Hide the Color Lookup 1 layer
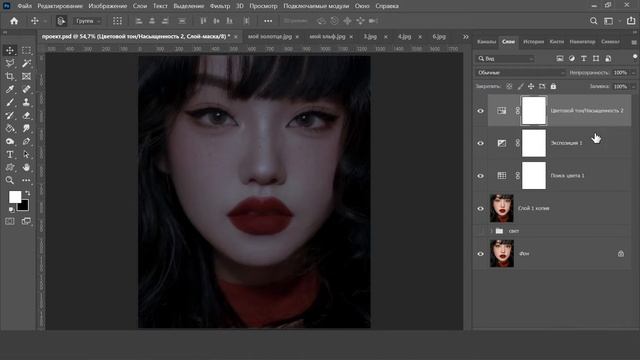This screenshot has width=640, height=360. click(x=480, y=176)
